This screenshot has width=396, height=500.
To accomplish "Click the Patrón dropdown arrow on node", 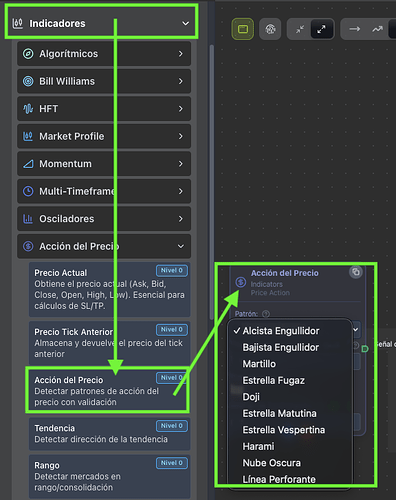I will click(356, 330).
